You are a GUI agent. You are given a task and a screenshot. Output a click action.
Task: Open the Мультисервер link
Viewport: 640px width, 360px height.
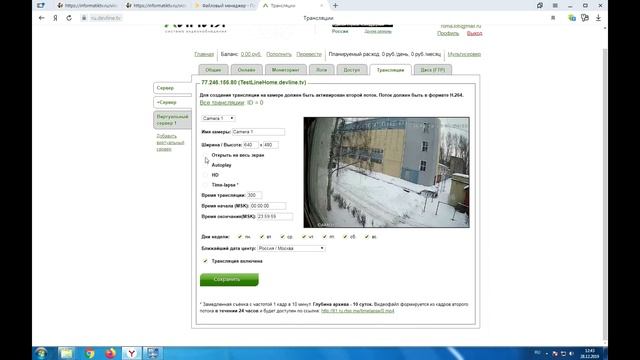click(x=464, y=54)
